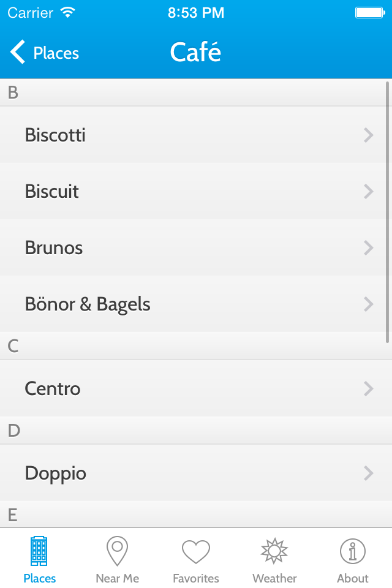This screenshot has width=392, height=588.
Task: Select the Brunos list entry
Action: click(196, 247)
